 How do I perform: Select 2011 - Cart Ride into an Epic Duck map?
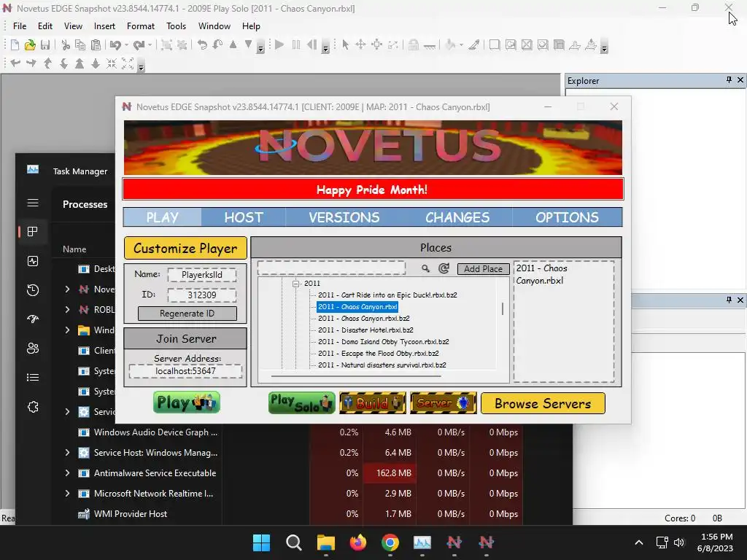coord(387,295)
